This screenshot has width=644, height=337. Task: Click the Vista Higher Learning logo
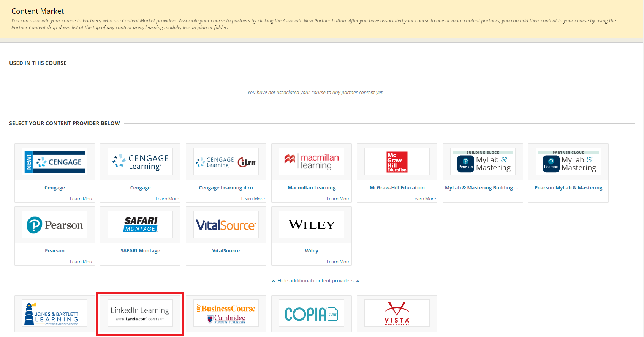click(x=397, y=313)
